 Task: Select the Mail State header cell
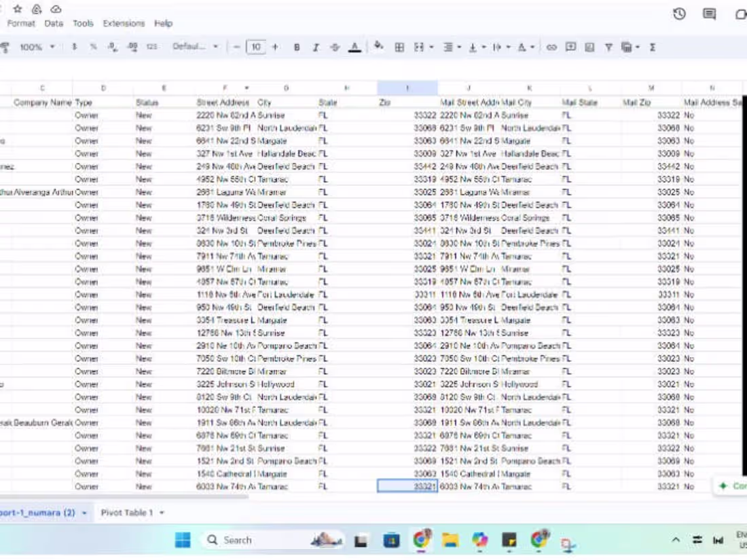tap(590, 102)
